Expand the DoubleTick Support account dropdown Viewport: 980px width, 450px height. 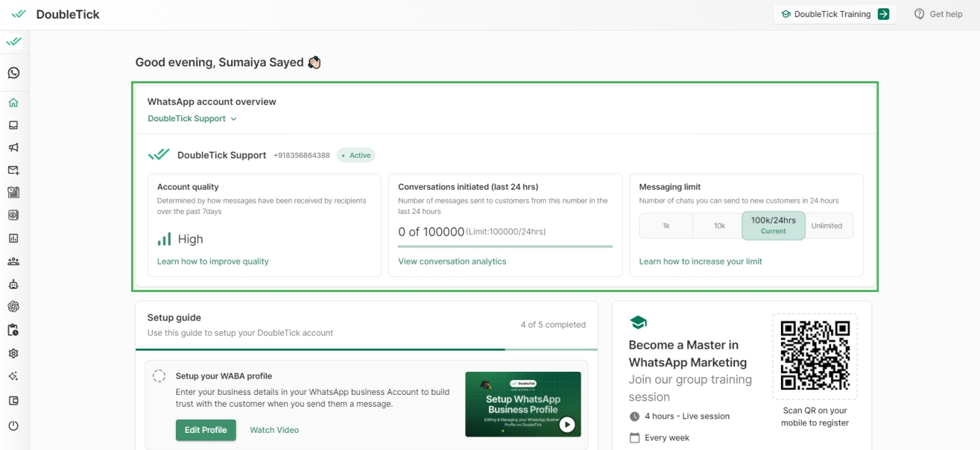coord(192,118)
